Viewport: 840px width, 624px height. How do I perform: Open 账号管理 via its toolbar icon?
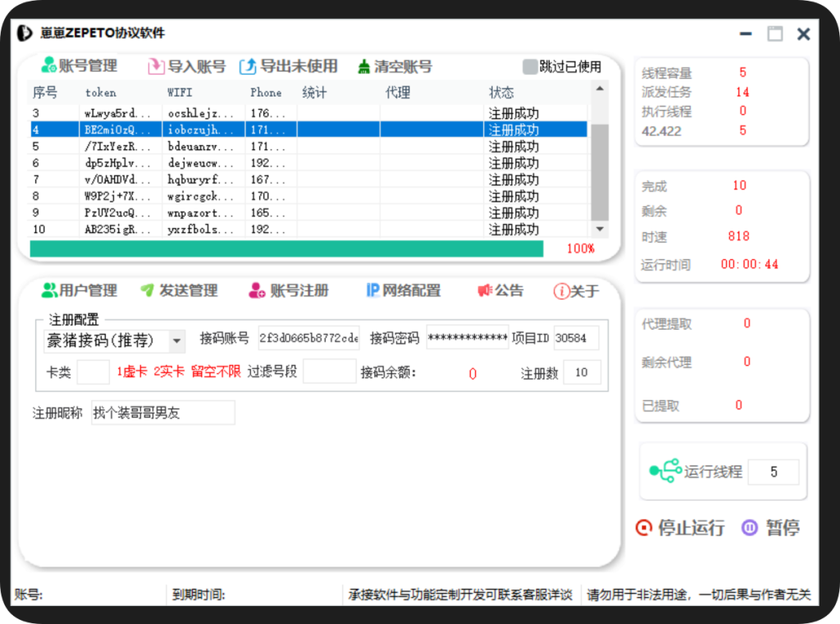49,66
